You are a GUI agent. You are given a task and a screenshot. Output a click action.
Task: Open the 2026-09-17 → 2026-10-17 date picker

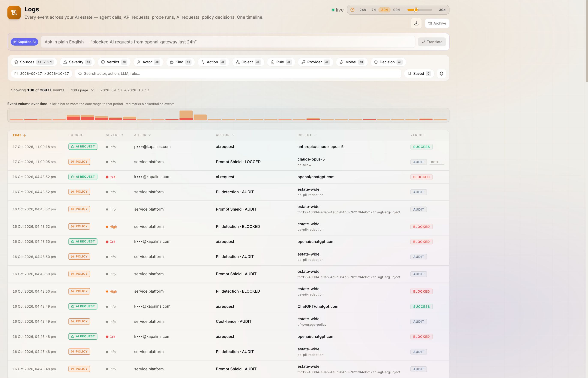pos(42,74)
